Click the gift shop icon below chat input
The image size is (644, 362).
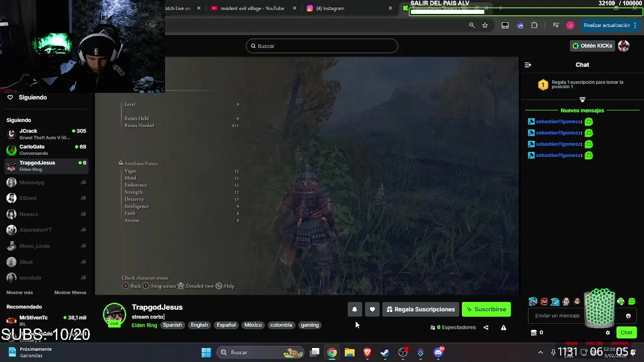(534, 332)
